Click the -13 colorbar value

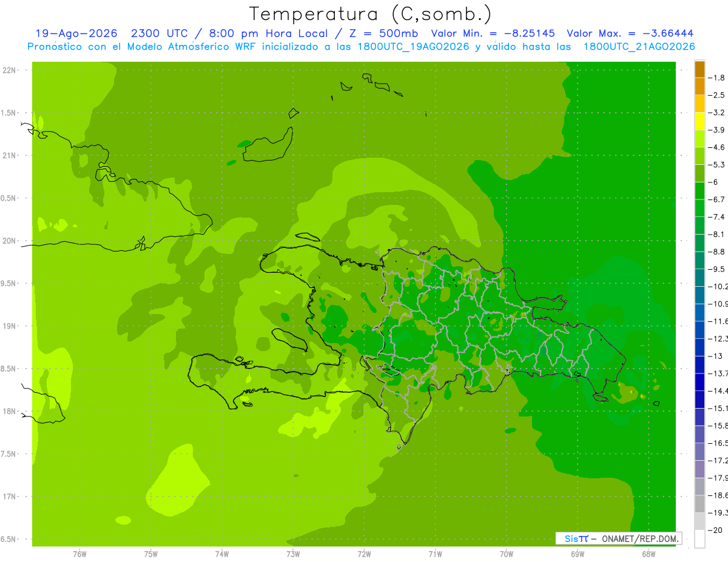click(x=715, y=356)
